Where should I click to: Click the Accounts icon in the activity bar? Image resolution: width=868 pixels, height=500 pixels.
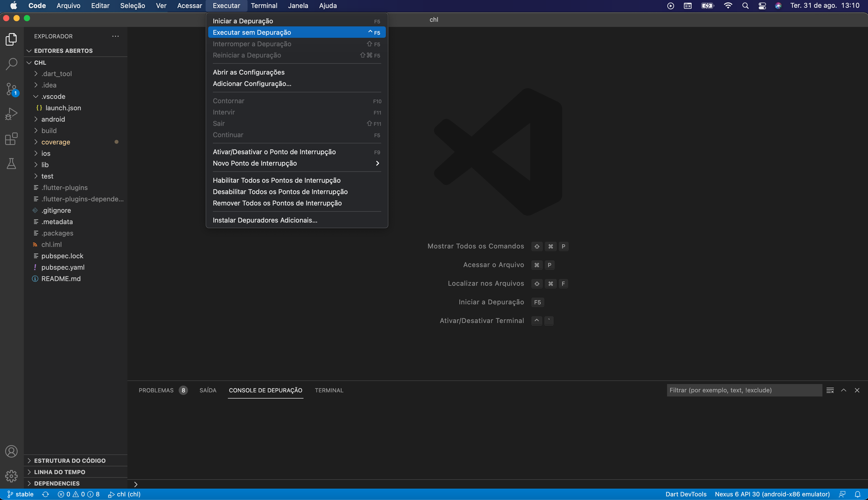click(x=11, y=451)
